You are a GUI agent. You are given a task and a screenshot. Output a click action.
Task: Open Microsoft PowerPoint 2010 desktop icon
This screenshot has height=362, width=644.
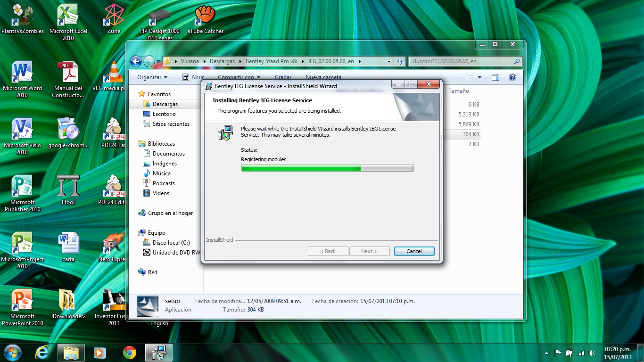[x=22, y=307]
